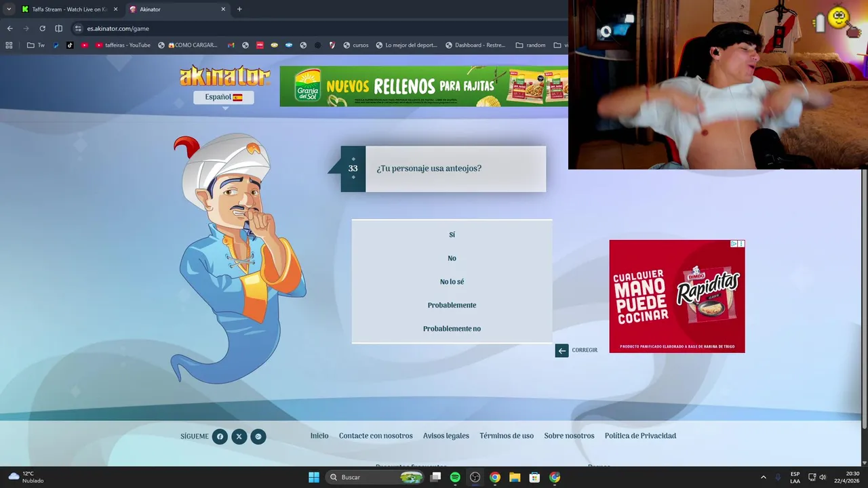Select the 'Probablemente' answer
This screenshot has height=488, width=868.
click(x=452, y=305)
